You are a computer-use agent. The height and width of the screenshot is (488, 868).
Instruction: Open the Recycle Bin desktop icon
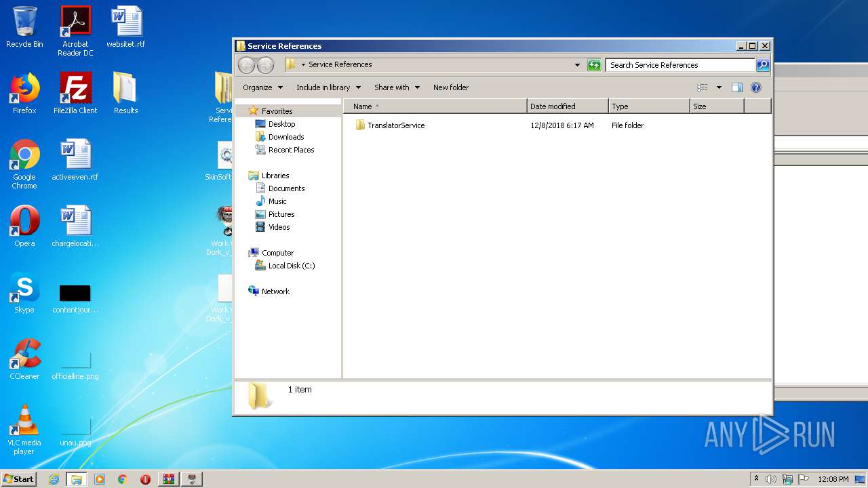pyautogui.click(x=24, y=27)
